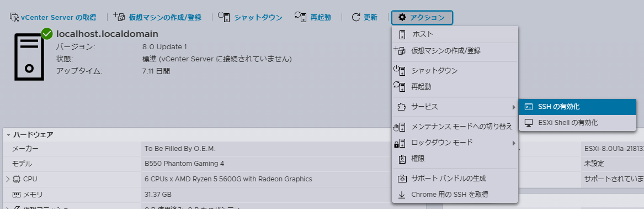Viewport: 644px width, 209px height.
Task: Open the サービス submenu arrow
Action: (x=513, y=107)
